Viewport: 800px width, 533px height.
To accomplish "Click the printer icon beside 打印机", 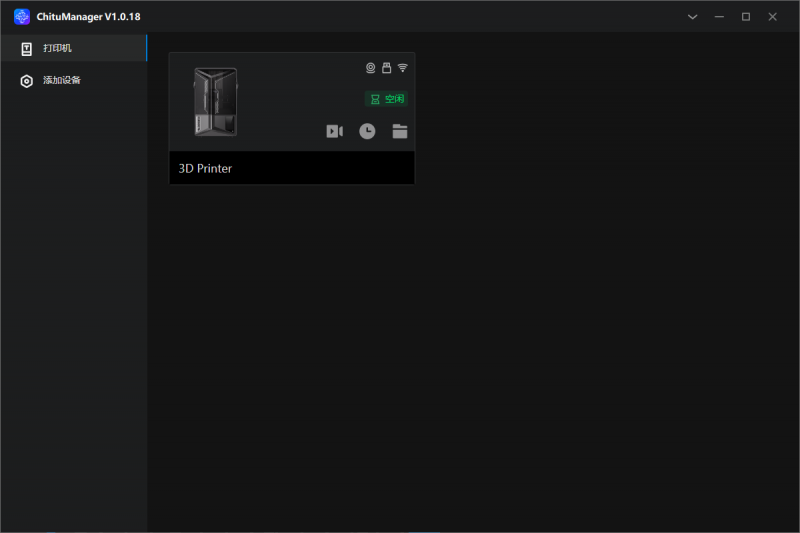I will point(27,49).
